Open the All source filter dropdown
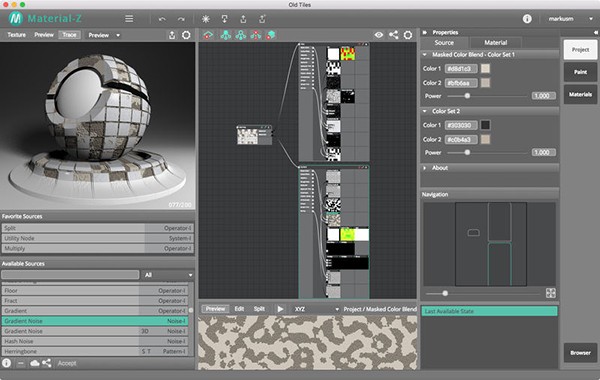The height and width of the screenshot is (380, 600). pyautogui.click(x=168, y=275)
